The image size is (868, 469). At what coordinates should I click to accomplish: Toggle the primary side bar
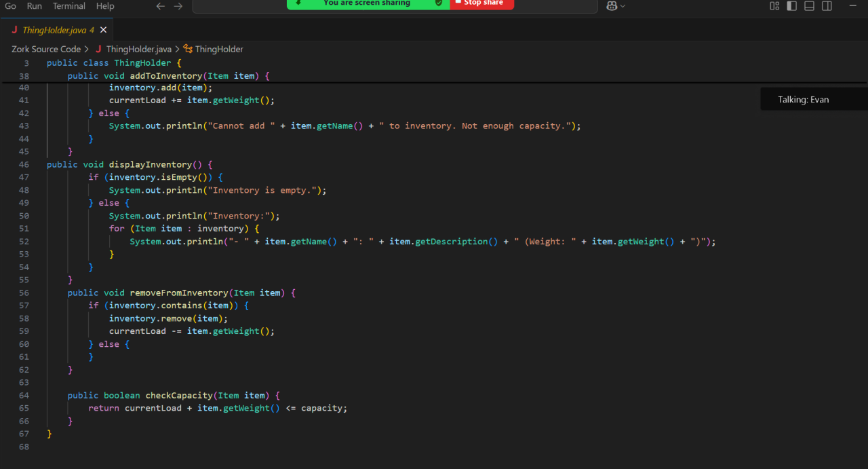[791, 6]
